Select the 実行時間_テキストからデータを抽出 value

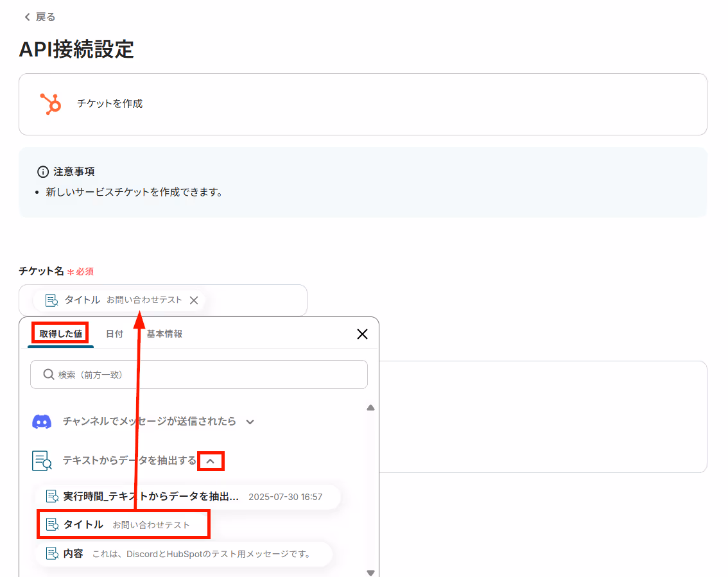pyautogui.click(x=188, y=497)
